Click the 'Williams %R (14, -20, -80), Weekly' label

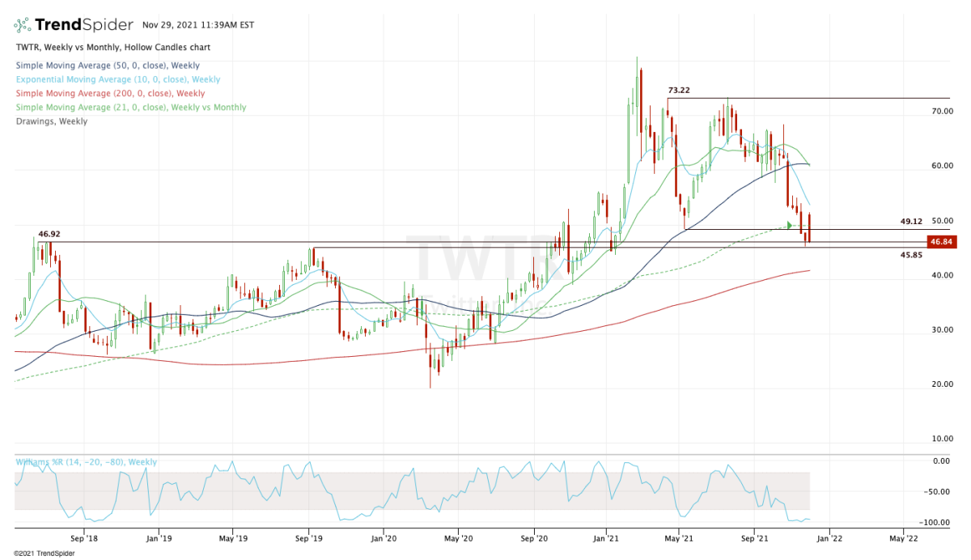87,462
